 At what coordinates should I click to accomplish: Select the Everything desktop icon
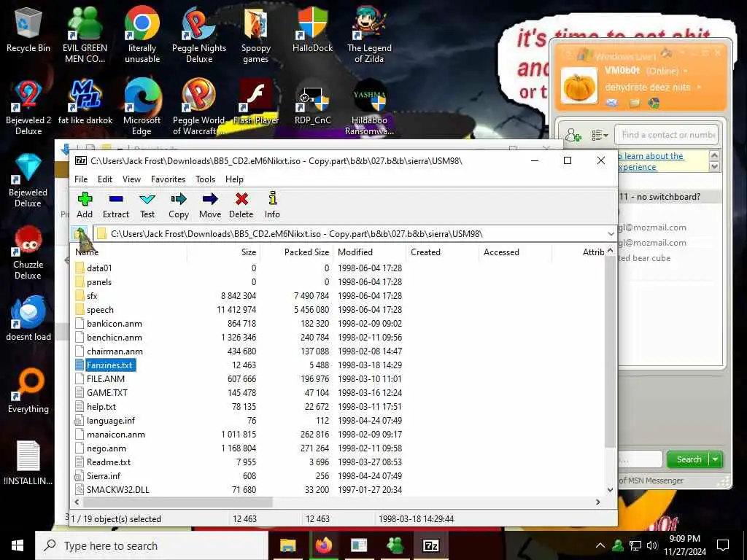point(28,391)
